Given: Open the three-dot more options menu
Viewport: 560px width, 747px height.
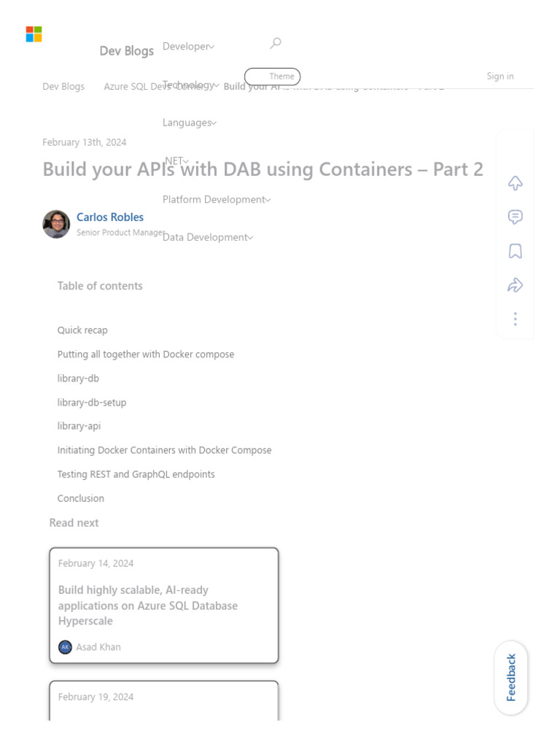Looking at the screenshot, I should click(x=515, y=319).
